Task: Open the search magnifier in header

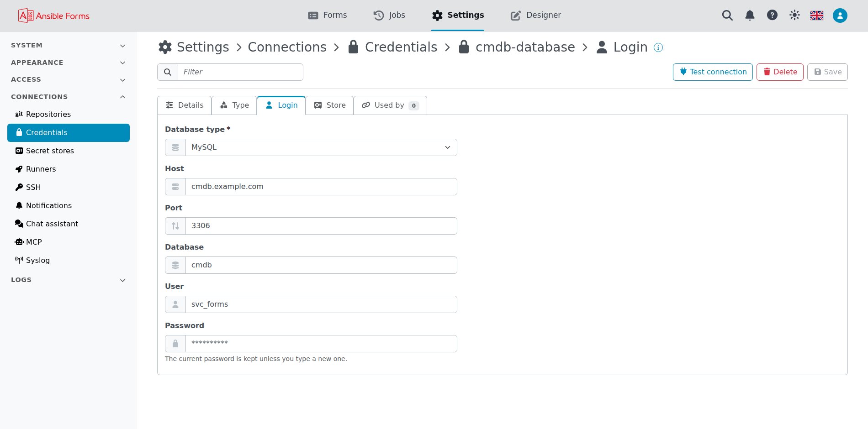Action: (727, 16)
